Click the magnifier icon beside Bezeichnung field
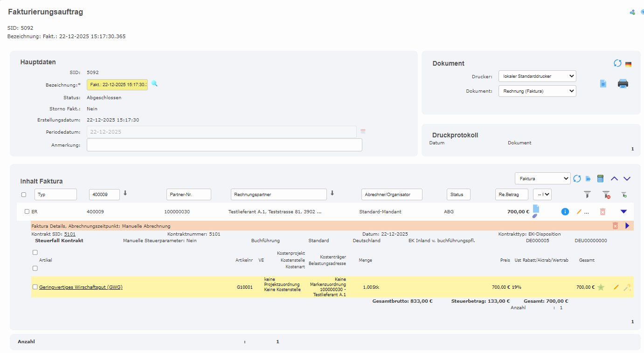 coord(154,84)
